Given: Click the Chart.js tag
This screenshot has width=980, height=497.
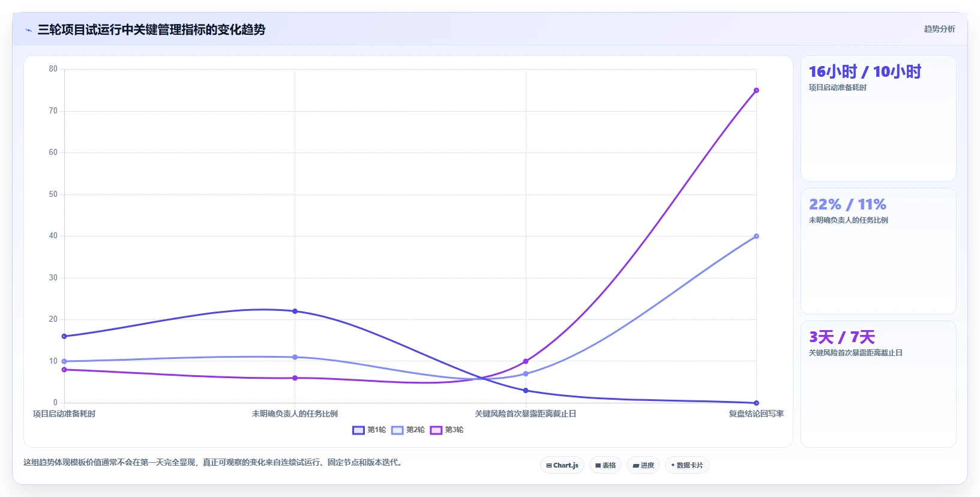Looking at the screenshot, I should [x=562, y=465].
